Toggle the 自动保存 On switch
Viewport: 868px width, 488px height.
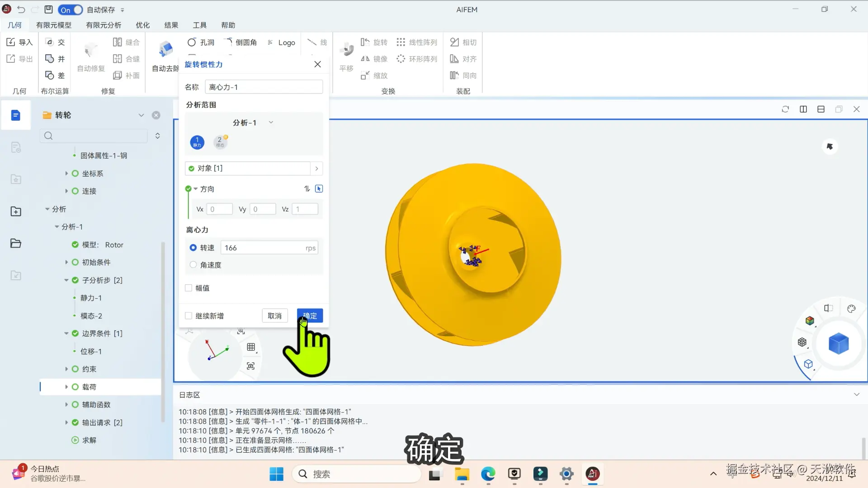pyautogui.click(x=71, y=9)
